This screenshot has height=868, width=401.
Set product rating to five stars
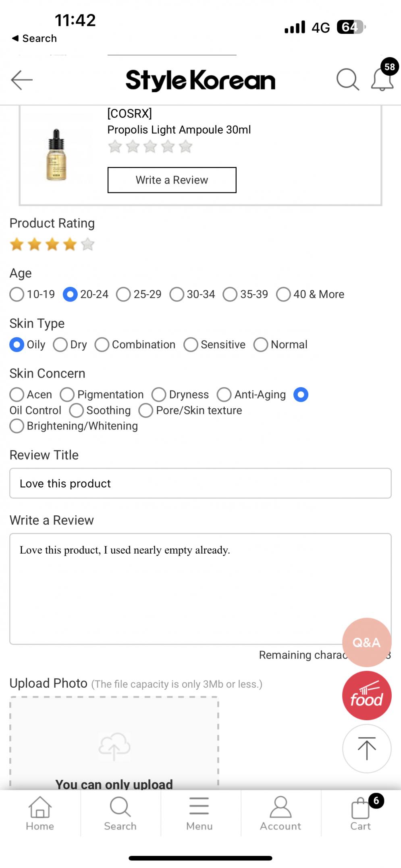coord(87,244)
